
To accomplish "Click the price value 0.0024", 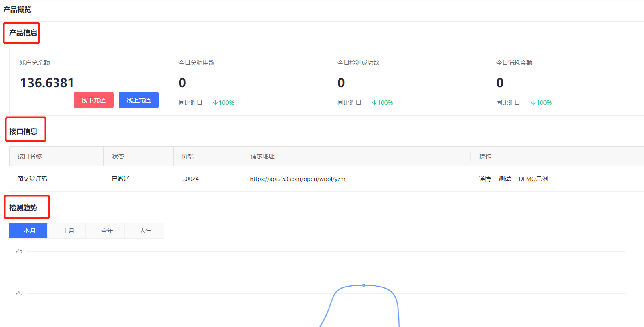I will coord(190,179).
